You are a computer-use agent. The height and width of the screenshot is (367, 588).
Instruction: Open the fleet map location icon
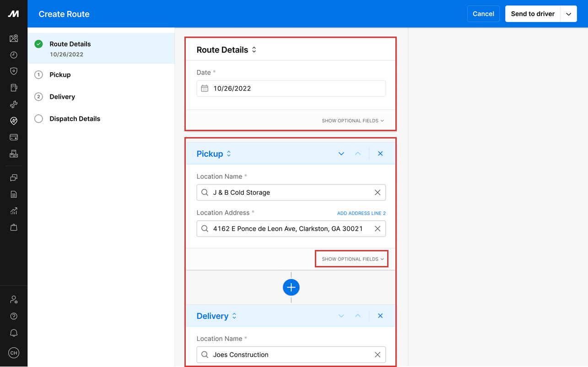14,38
